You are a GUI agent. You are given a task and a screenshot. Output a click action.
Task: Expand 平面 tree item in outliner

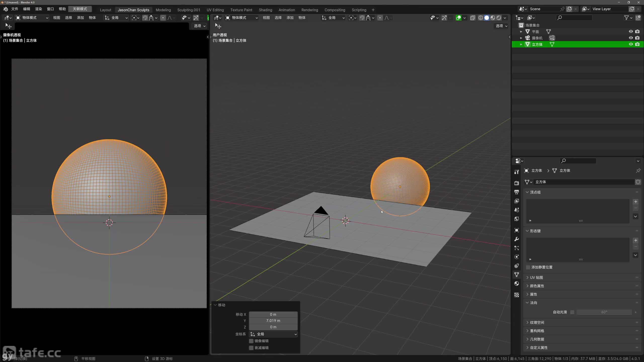tap(521, 32)
